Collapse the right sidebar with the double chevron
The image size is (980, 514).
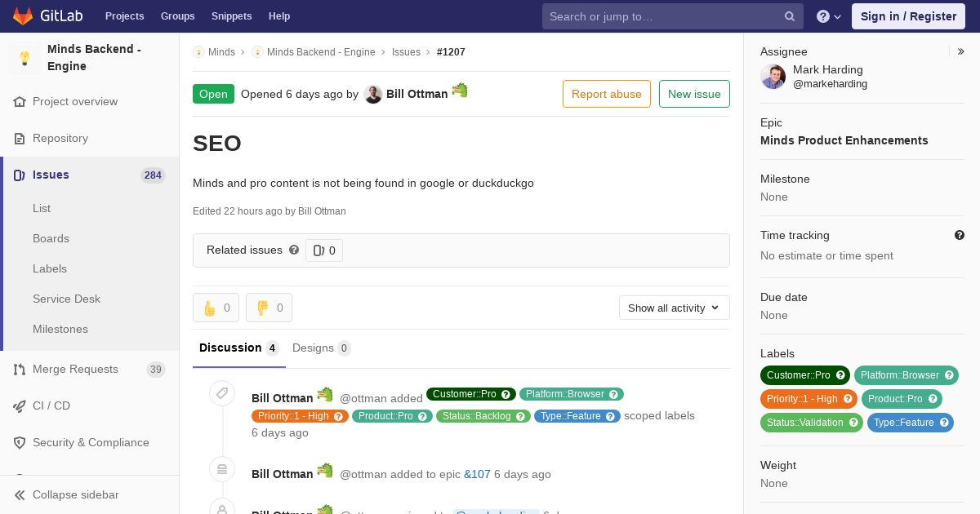(961, 51)
